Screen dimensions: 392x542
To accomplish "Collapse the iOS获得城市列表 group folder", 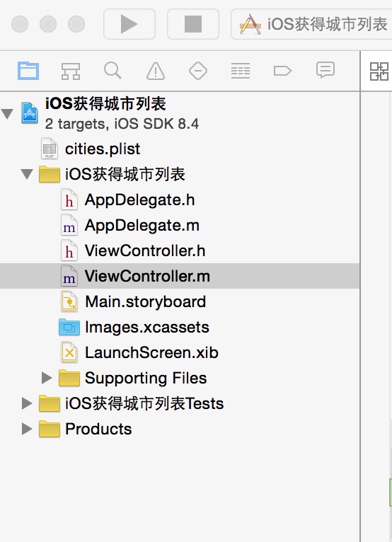I will coord(27,174).
